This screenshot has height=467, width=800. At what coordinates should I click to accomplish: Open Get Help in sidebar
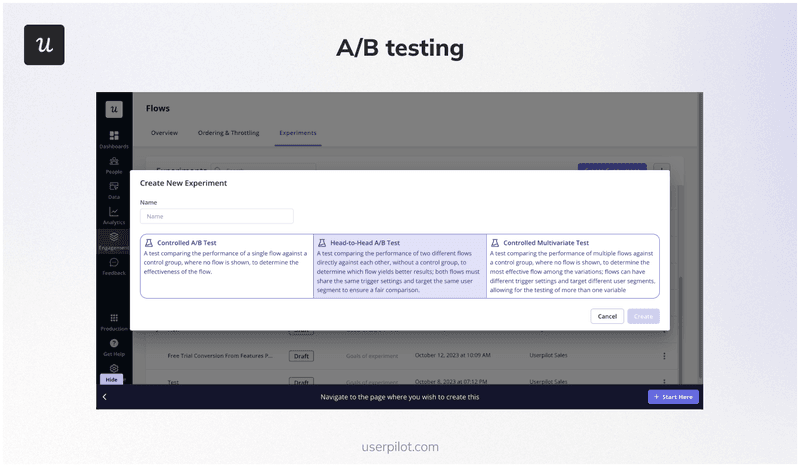point(113,344)
